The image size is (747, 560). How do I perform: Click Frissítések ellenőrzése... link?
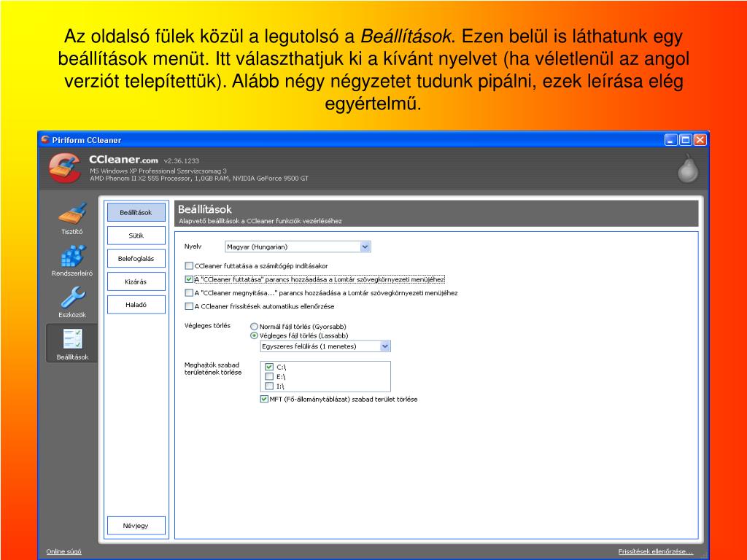[x=656, y=551]
